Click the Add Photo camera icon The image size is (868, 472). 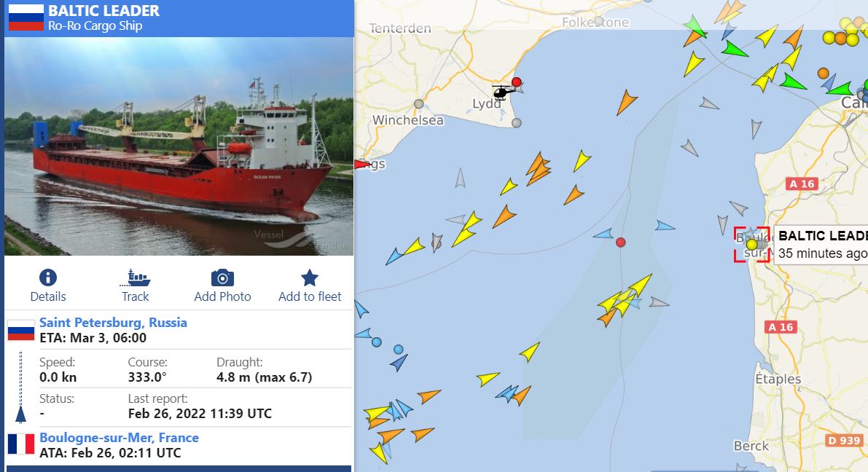pyautogui.click(x=222, y=278)
